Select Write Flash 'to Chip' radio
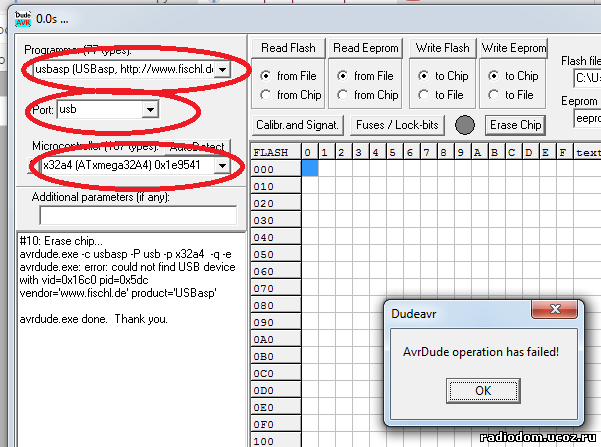 (423, 76)
